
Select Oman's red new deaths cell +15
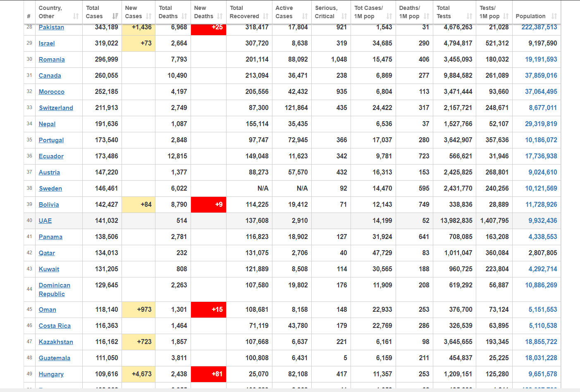208,310
